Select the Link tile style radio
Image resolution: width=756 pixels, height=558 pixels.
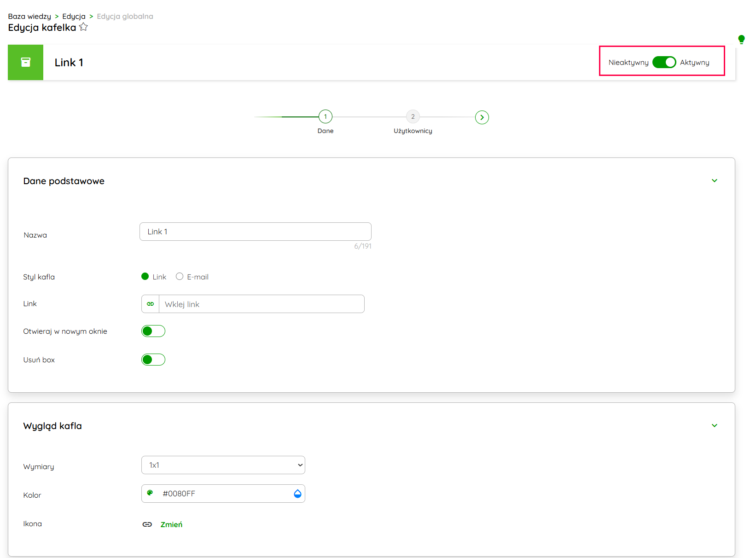click(x=145, y=276)
